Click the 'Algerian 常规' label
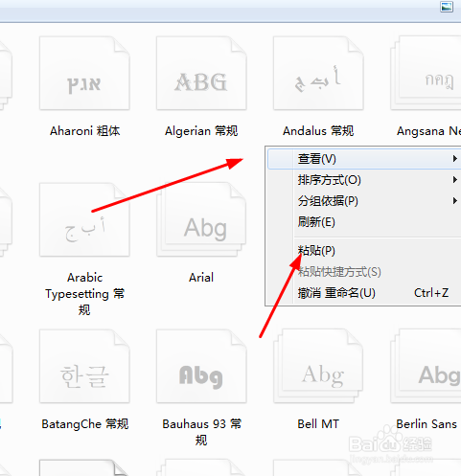Image resolution: width=461 pixels, height=476 pixels. click(x=201, y=131)
